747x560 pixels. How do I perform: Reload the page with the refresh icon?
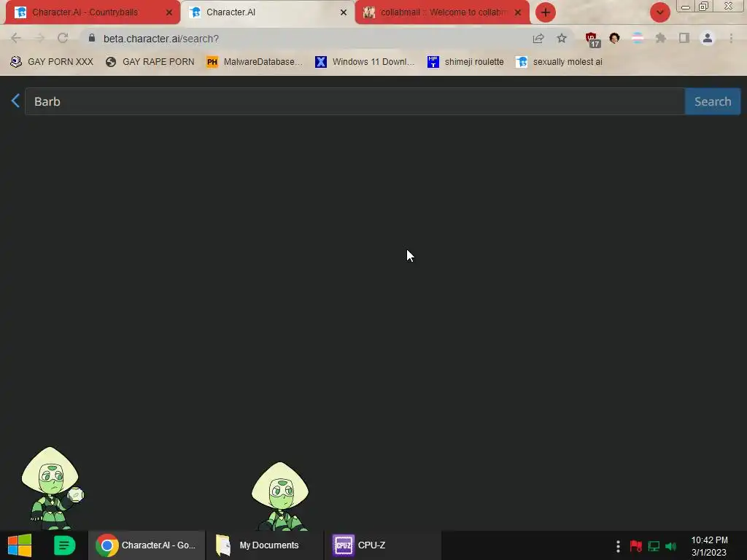pyautogui.click(x=63, y=38)
